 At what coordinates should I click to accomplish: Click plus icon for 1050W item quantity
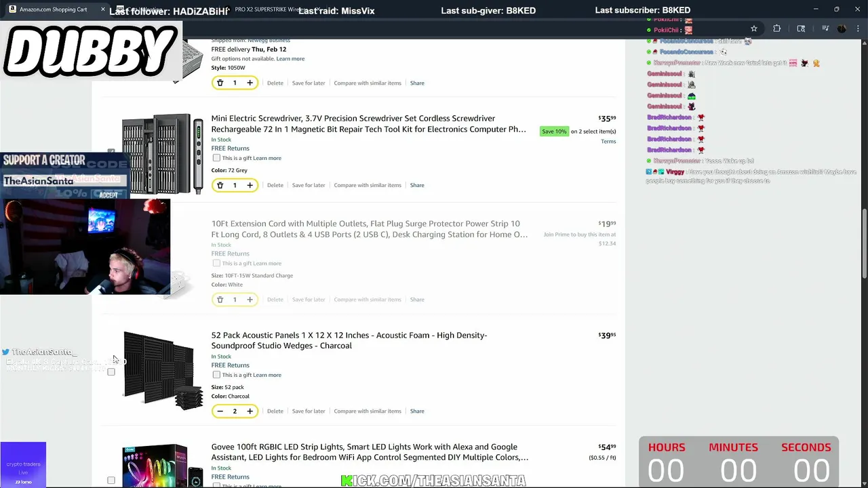coord(250,83)
